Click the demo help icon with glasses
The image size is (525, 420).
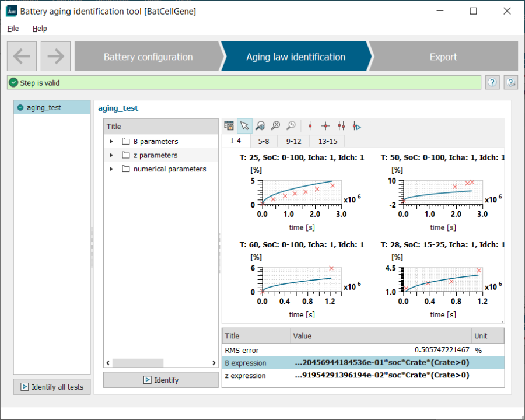(x=510, y=82)
